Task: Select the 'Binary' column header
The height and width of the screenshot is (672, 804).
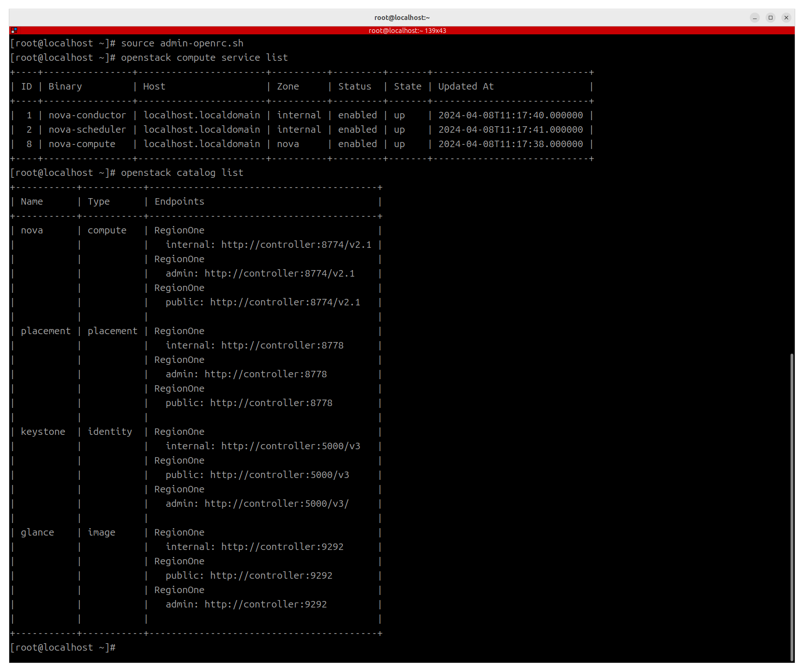Action: tap(65, 86)
